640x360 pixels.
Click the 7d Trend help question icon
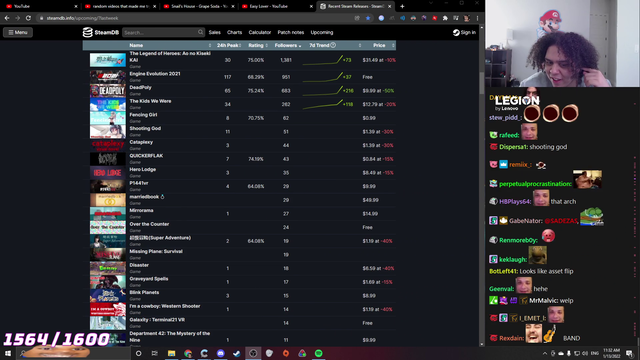coord(333,45)
